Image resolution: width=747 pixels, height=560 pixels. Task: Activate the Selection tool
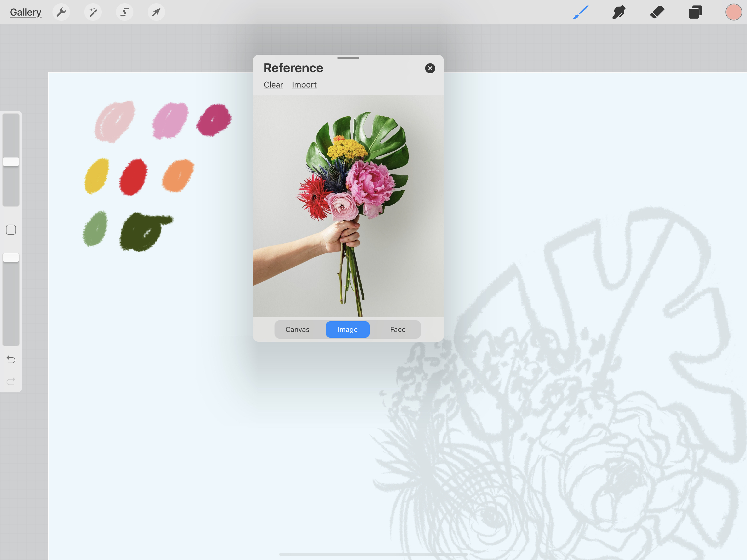coord(125,12)
